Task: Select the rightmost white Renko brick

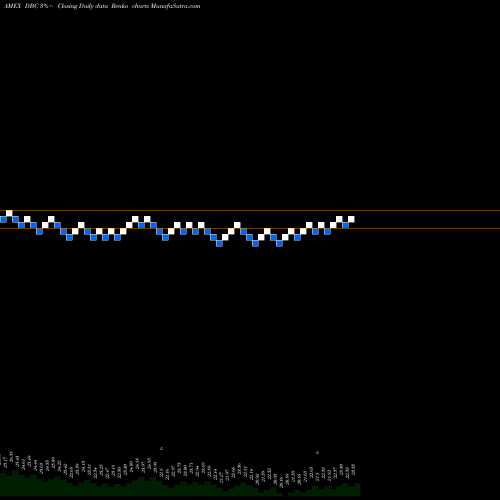Action: coord(351,219)
